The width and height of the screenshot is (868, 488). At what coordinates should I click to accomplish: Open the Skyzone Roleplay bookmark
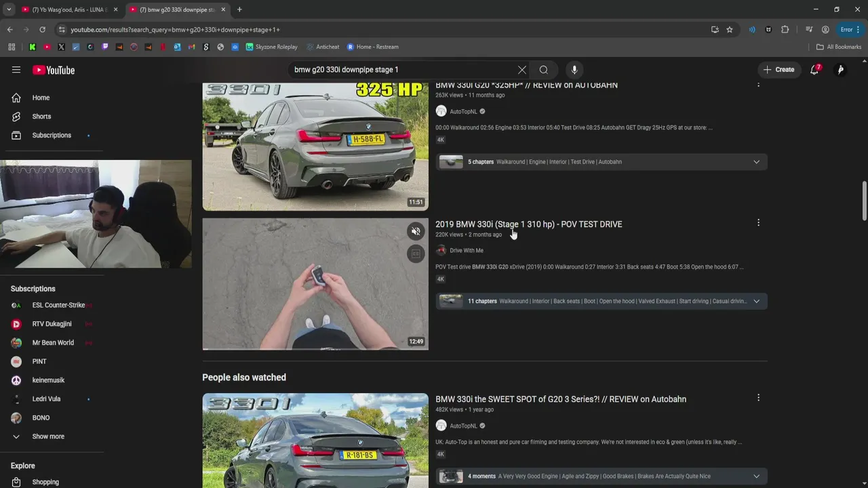coord(271,47)
